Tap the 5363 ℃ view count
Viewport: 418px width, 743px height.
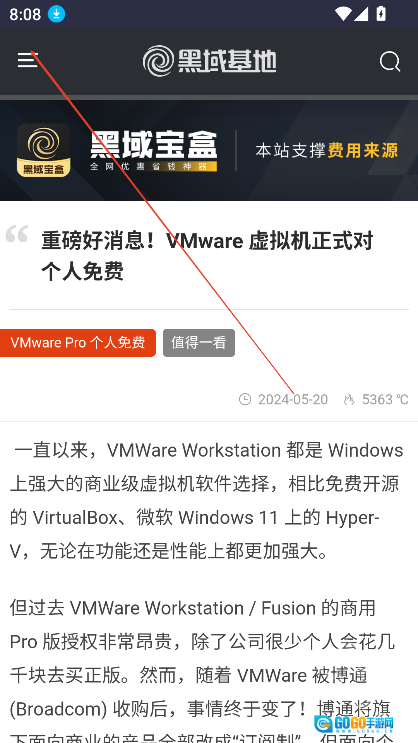pos(385,399)
